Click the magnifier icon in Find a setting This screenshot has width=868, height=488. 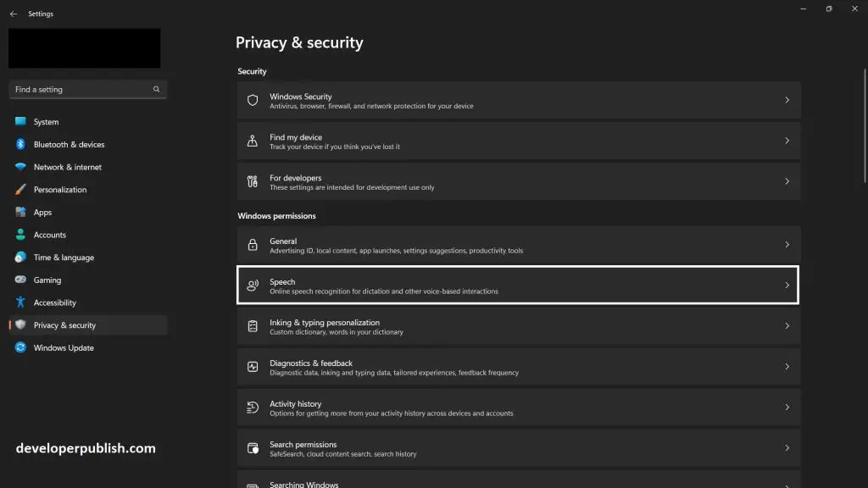coord(156,89)
